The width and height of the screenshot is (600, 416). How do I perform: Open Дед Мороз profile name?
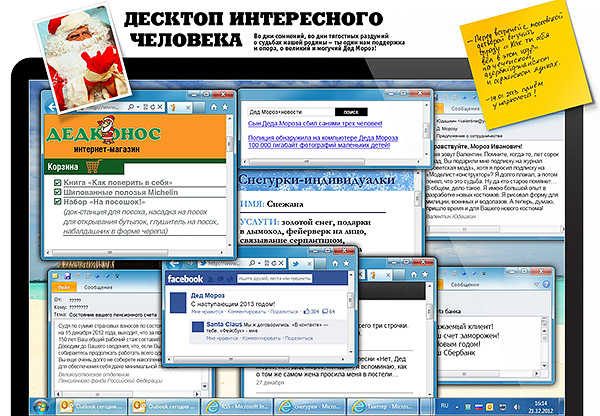(x=208, y=295)
